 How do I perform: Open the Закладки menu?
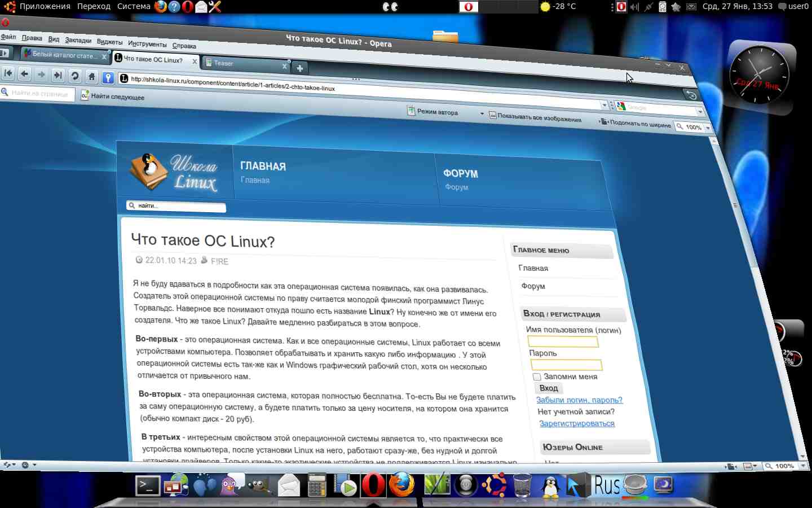pyautogui.click(x=78, y=40)
